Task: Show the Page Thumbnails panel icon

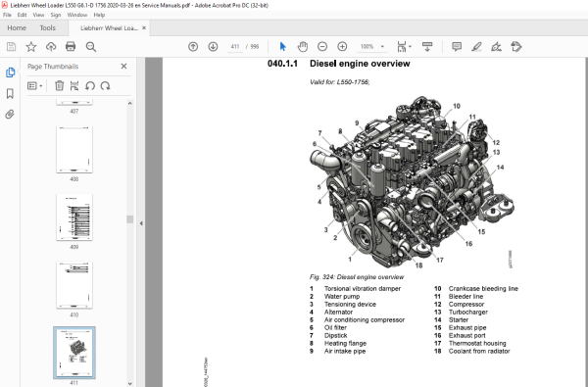Action: coord(10,73)
